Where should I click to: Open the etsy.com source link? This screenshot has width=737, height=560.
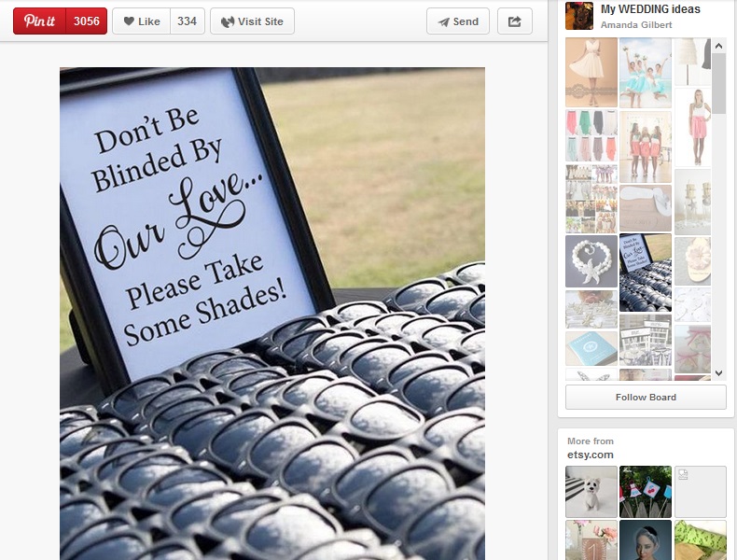point(591,455)
